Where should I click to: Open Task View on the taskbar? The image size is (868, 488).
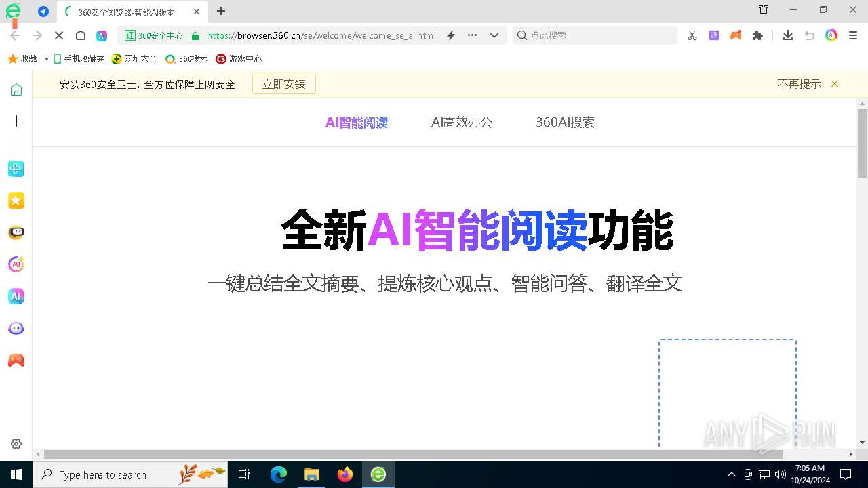coord(244,474)
